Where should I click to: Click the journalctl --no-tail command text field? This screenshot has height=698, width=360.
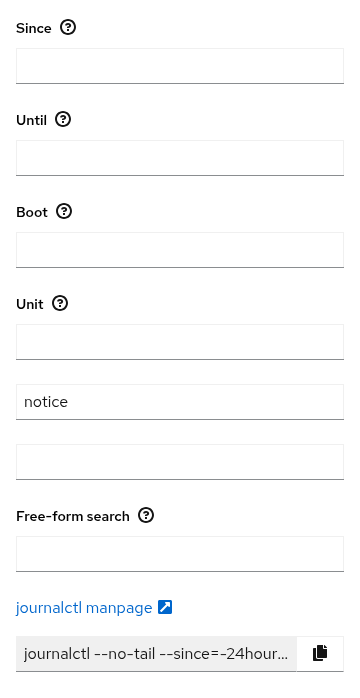(156, 653)
